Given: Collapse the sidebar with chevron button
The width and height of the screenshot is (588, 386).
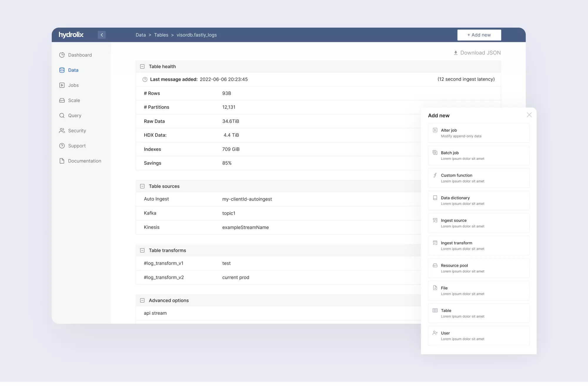Looking at the screenshot, I should (x=102, y=35).
